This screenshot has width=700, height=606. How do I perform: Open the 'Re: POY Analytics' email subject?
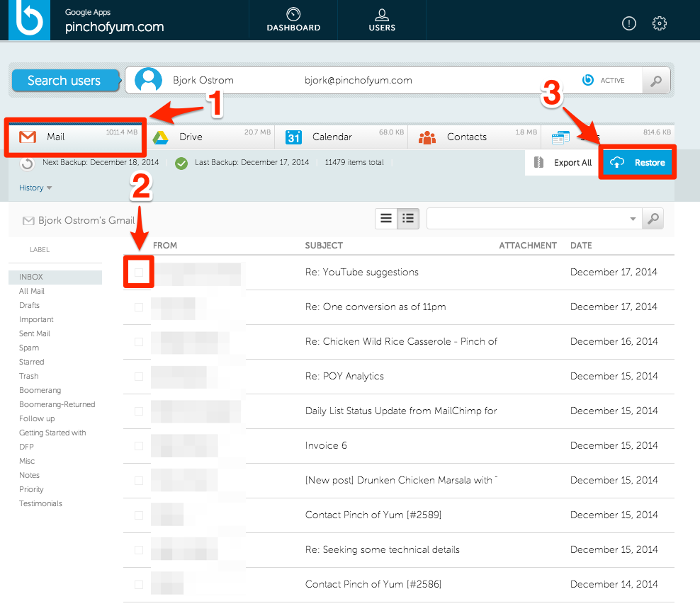(x=344, y=377)
